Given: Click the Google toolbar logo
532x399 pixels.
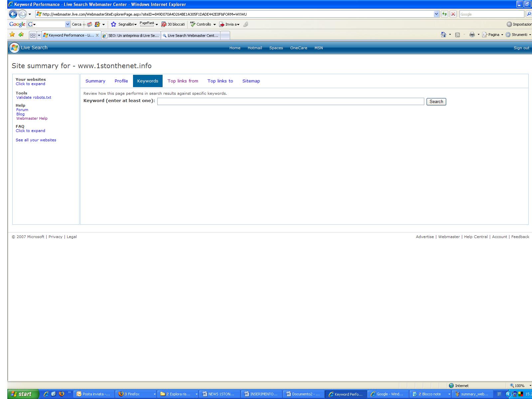Looking at the screenshot, I should point(17,24).
